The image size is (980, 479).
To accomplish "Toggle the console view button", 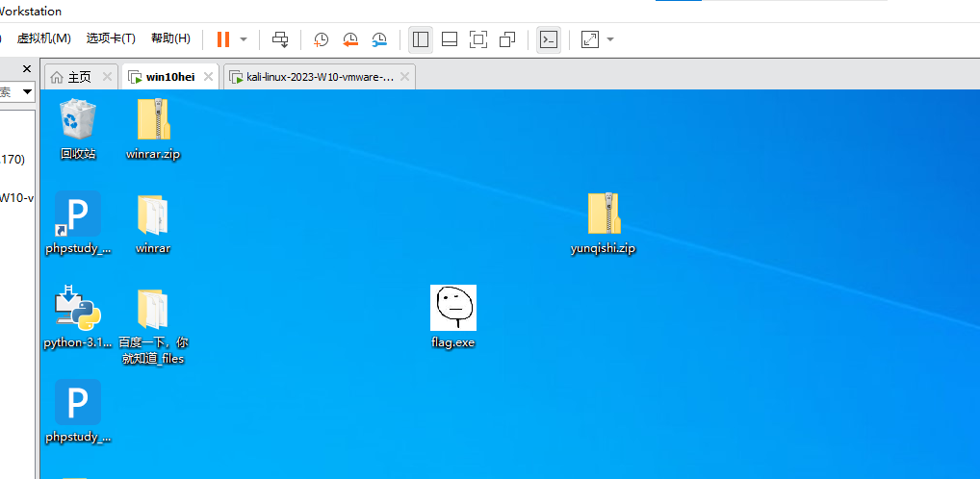I will [x=548, y=39].
